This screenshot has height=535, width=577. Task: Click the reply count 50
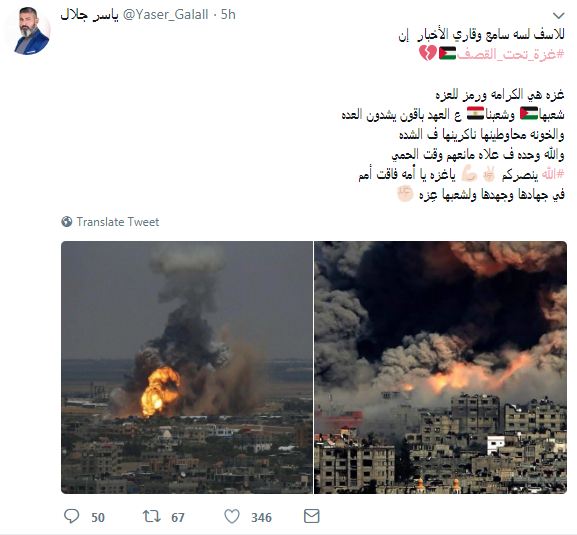click(98, 518)
